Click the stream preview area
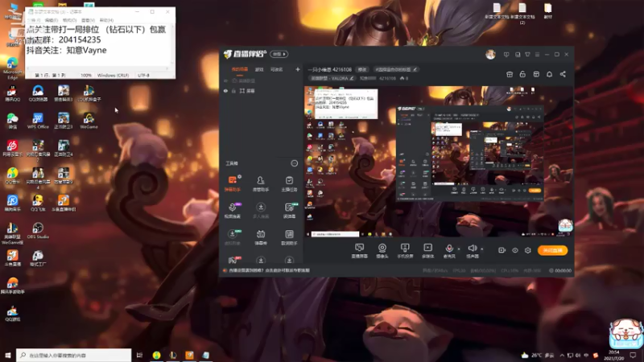Image resolution: width=644 pixels, height=362 pixels. point(439,162)
